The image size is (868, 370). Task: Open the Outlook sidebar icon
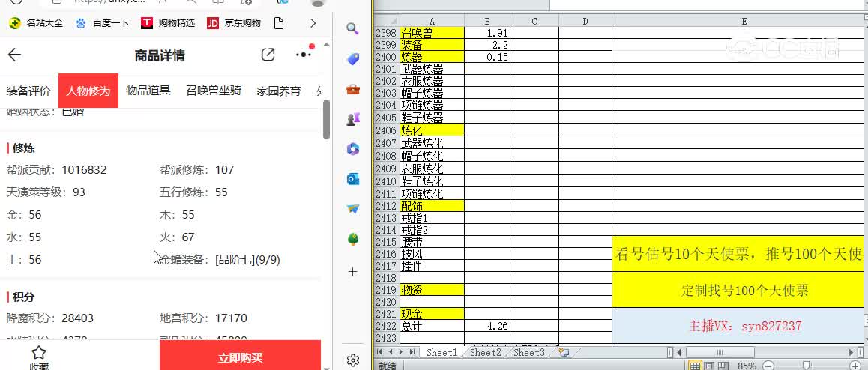click(x=352, y=179)
